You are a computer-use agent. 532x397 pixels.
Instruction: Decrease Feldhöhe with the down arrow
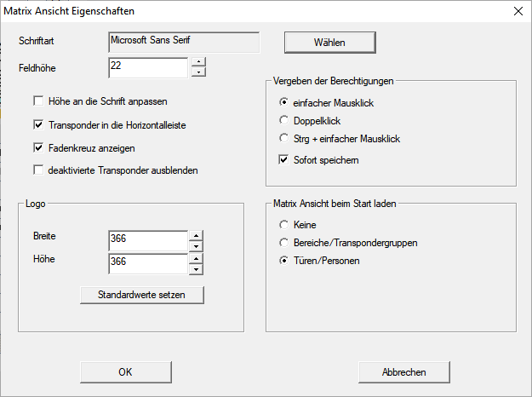(198, 72)
